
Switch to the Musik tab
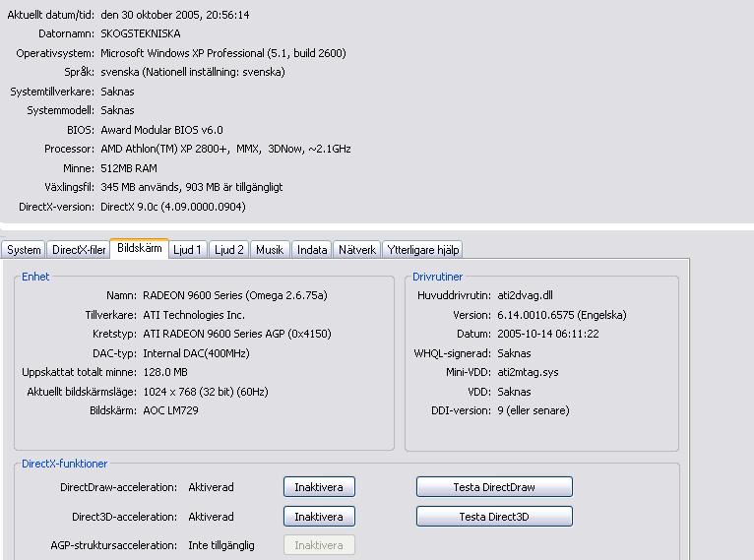[x=270, y=250]
